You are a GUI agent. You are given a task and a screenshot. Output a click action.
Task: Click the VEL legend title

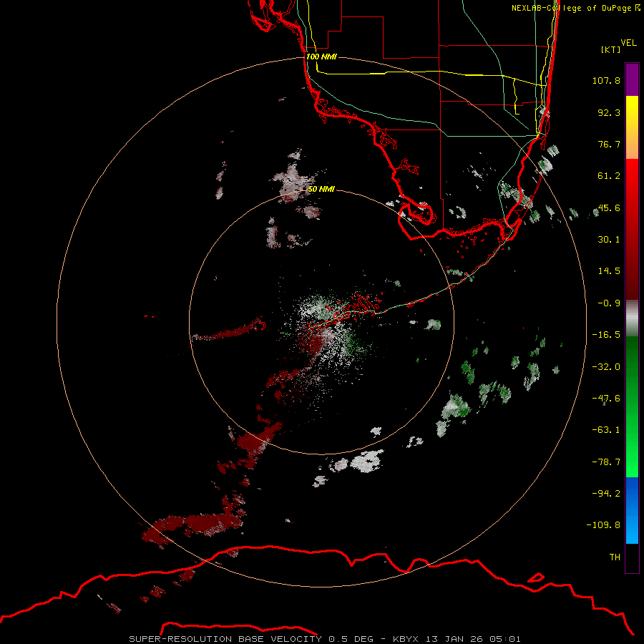coord(628,43)
